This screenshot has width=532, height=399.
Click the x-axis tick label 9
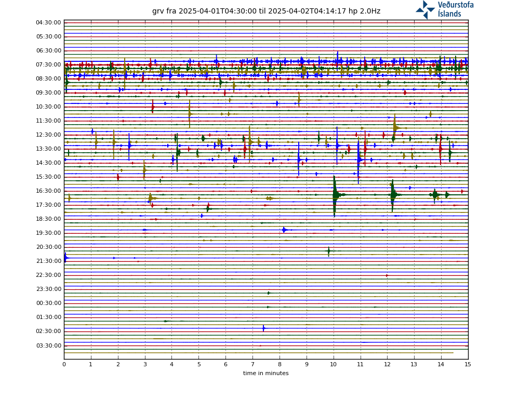click(307, 364)
